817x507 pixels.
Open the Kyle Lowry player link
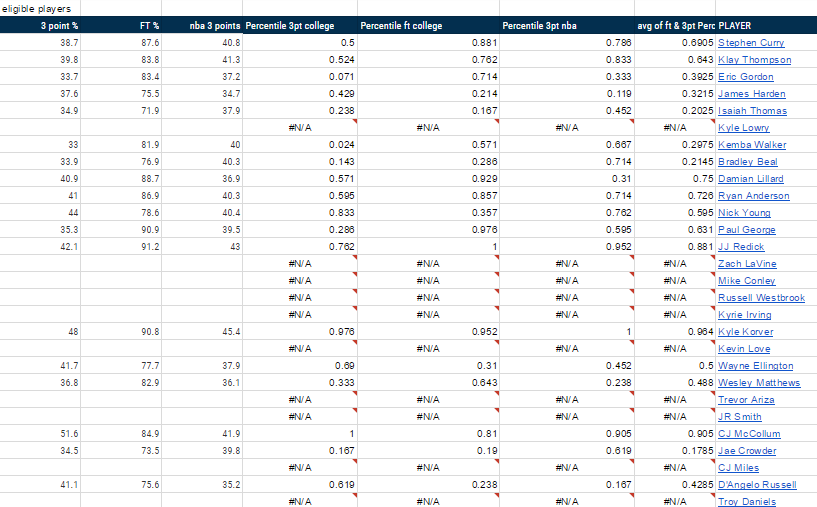[x=744, y=128]
